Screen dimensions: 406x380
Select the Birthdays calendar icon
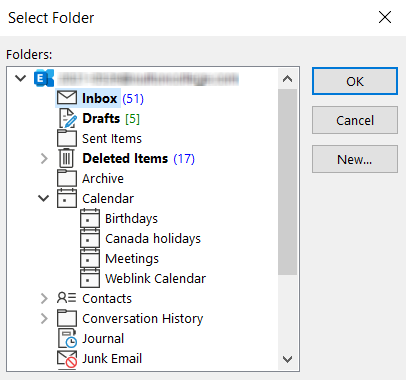tap(90, 218)
